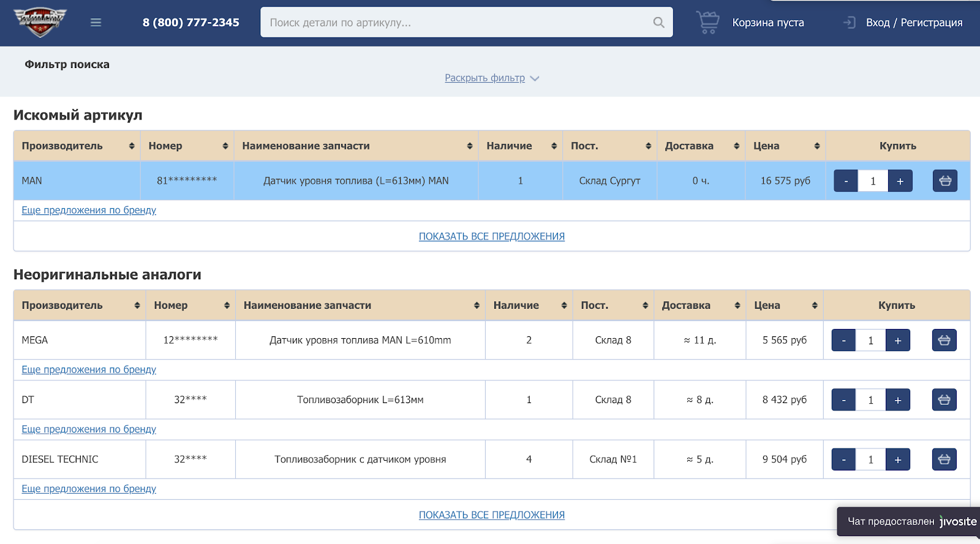Click the site logo emblem
Viewport: 980px width, 544px height.
(40, 23)
